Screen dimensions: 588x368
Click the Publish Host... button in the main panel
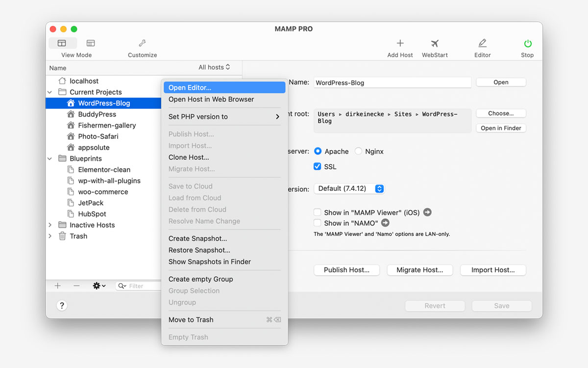[x=346, y=270]
